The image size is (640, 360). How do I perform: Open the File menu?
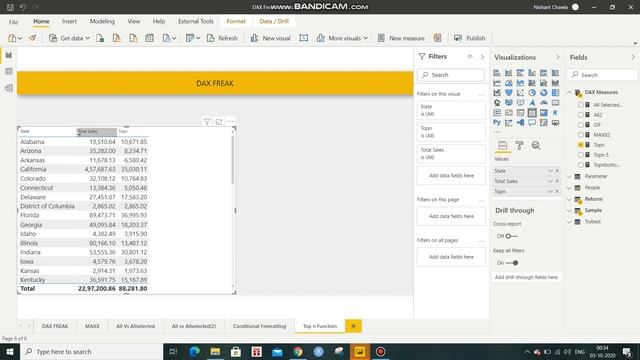point(13,22)
